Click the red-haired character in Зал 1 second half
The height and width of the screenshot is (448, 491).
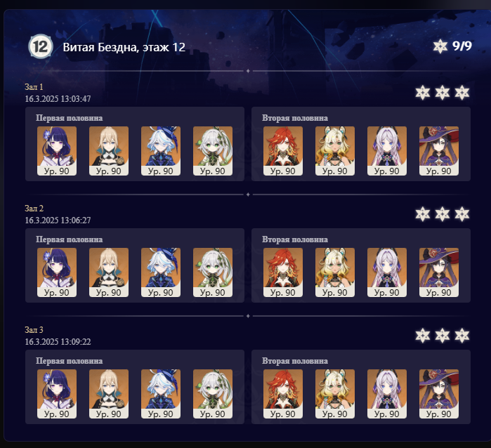click(283, 151)
